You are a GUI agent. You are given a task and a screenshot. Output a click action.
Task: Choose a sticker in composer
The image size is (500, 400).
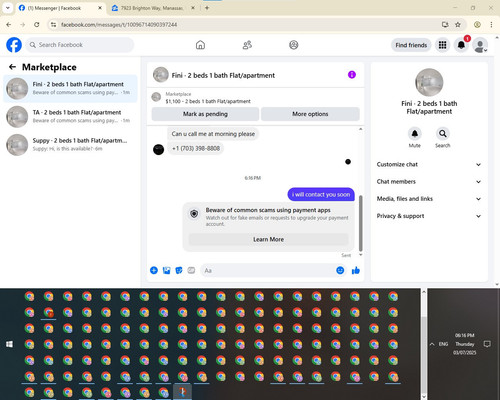coord(179,270)
